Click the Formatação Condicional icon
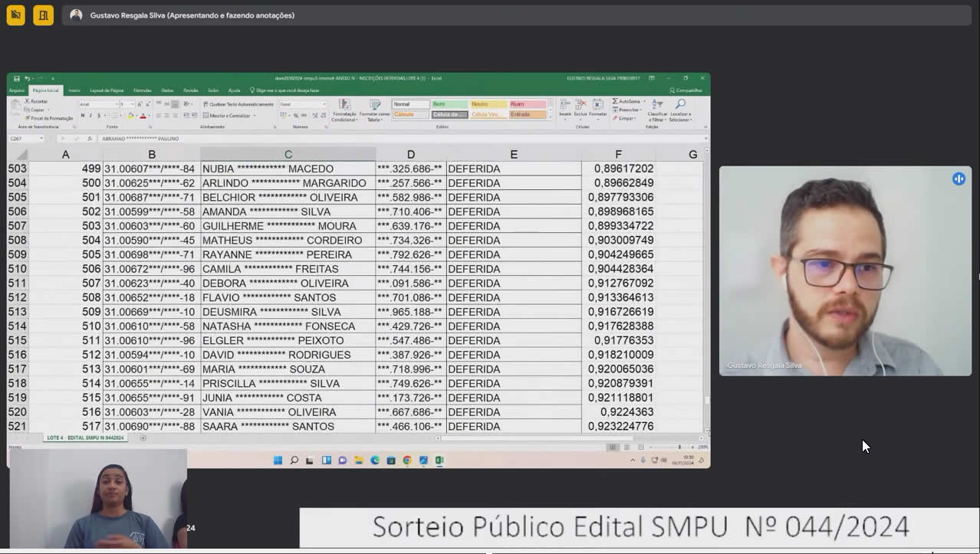Image resolution: width=980 pixels, height=554 pixels. coord(344,104)
